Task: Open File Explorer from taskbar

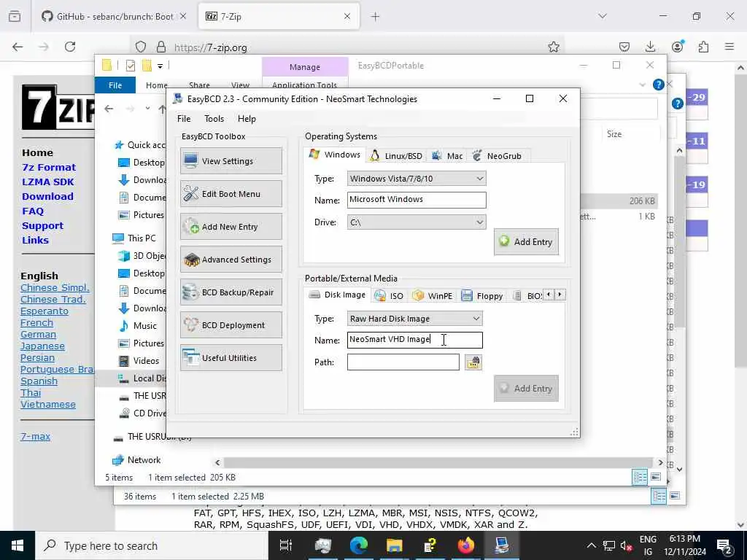Action: click(x=395, y=545)
